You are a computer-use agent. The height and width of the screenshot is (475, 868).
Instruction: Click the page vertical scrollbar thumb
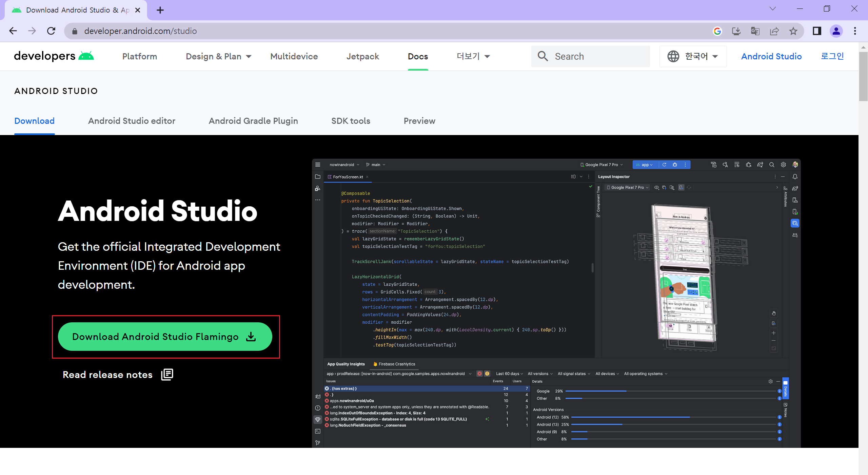(863, 76)
